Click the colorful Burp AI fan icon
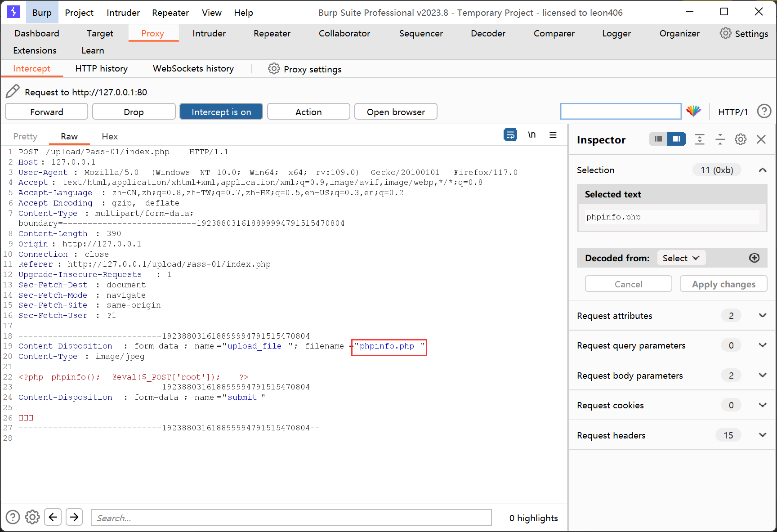This screenshot has width=777, height=532. [x=693, y=111]
